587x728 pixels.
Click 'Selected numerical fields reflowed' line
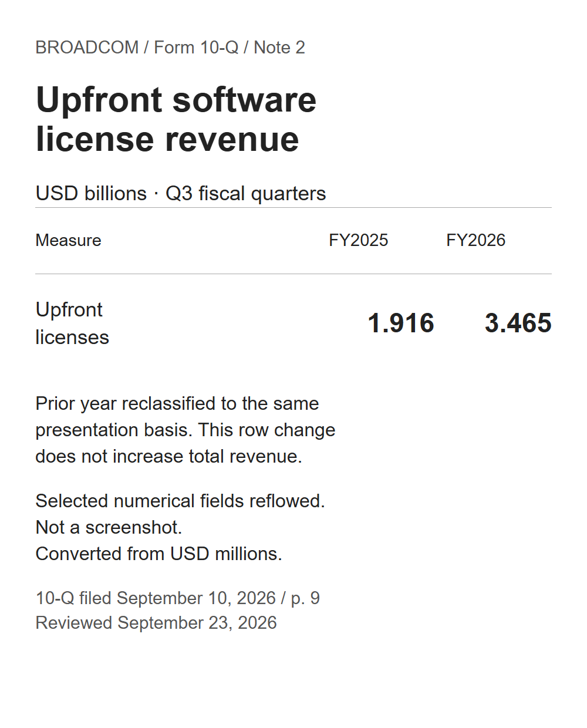[x=180, y=501]
